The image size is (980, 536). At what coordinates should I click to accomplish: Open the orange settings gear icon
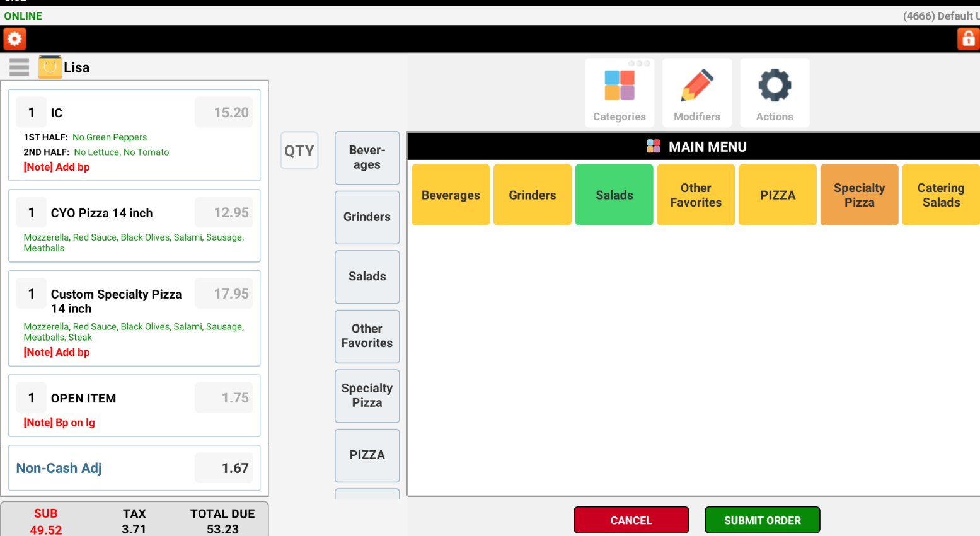(x=14, y=39)
